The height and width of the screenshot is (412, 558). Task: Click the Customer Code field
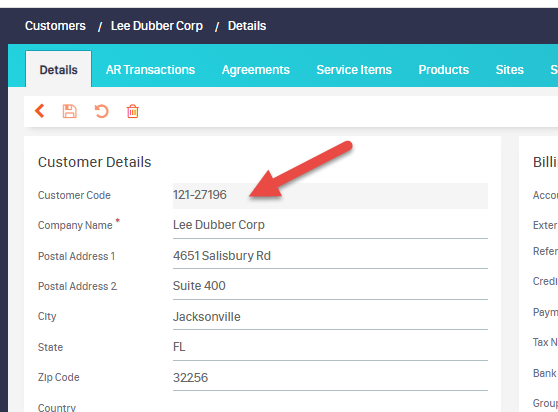tap(330, 195)
